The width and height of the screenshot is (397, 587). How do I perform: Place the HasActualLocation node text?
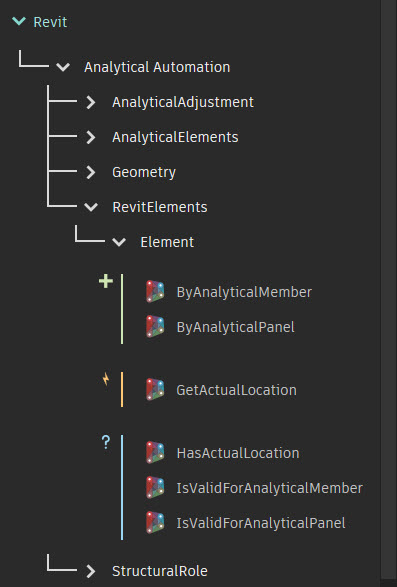click(x=238, y=453)
